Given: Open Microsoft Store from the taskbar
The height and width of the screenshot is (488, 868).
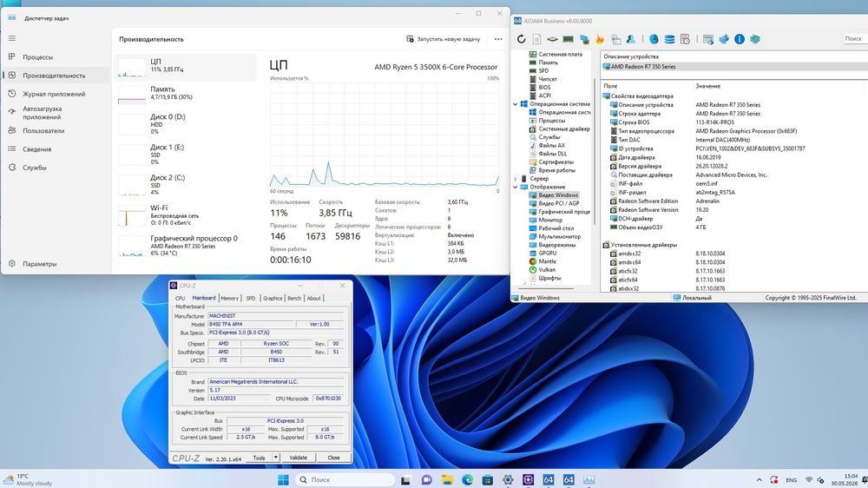Looking at the screenshot, I should [x=487, y=479].
